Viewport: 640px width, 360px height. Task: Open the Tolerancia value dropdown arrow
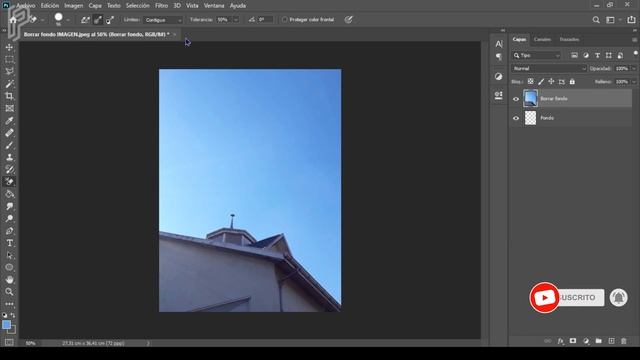(236, 20)
